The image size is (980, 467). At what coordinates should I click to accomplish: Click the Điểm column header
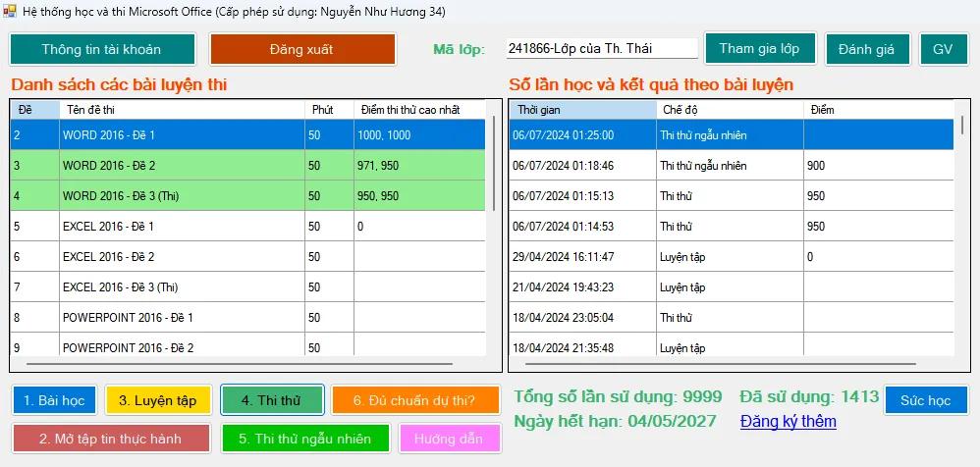(x=879, y=110)
